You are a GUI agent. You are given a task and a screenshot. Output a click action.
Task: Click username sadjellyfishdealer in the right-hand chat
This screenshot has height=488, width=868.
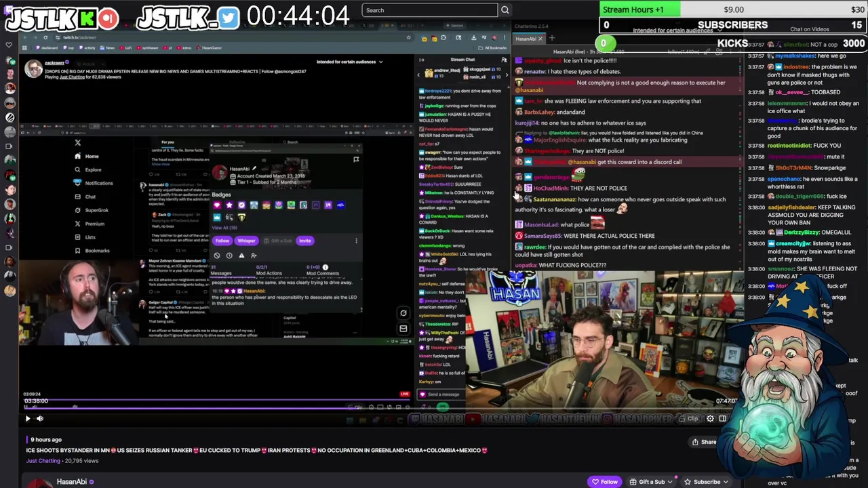click(792, 207)
